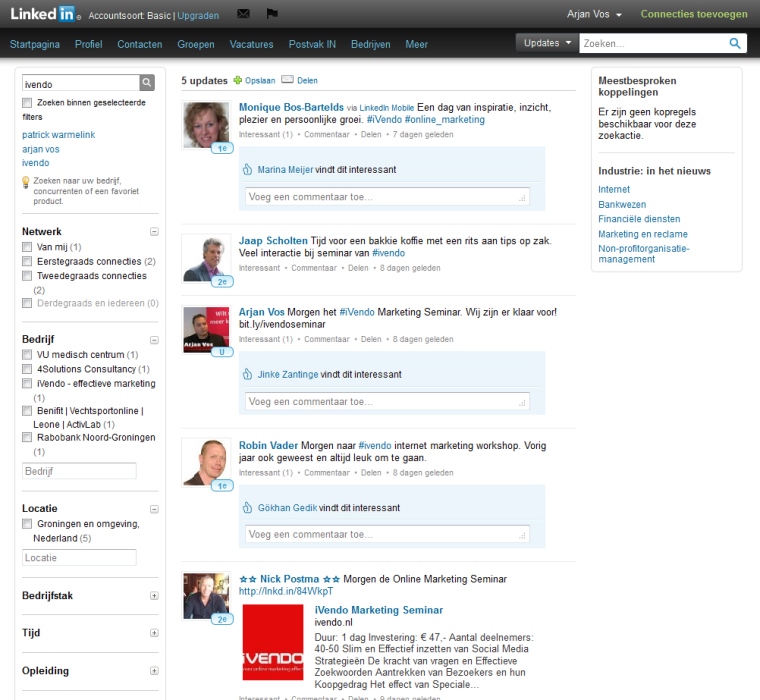Open Jaap Scholten profile photo
Screen dimensions: 760x700
click(206, 258)
